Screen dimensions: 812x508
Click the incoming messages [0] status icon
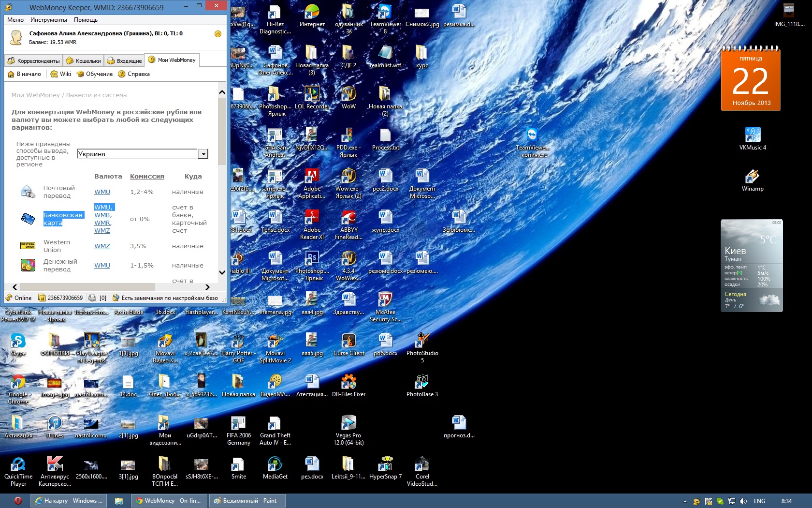(93, 298)
